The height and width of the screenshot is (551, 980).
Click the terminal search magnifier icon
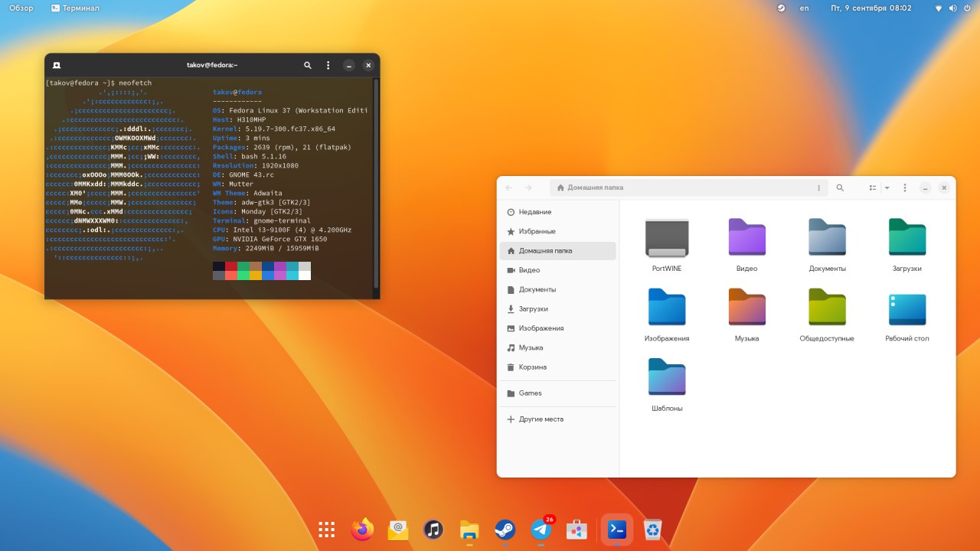(308, 66)
